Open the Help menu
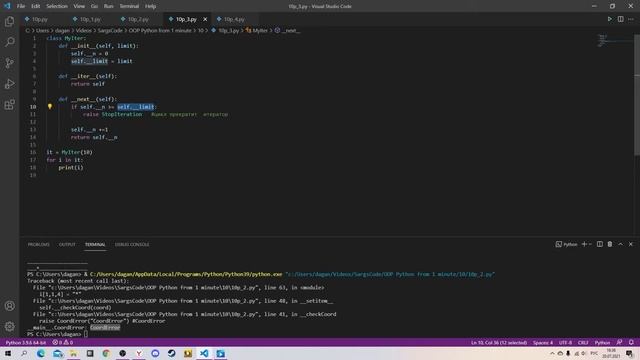 (151, 6)
